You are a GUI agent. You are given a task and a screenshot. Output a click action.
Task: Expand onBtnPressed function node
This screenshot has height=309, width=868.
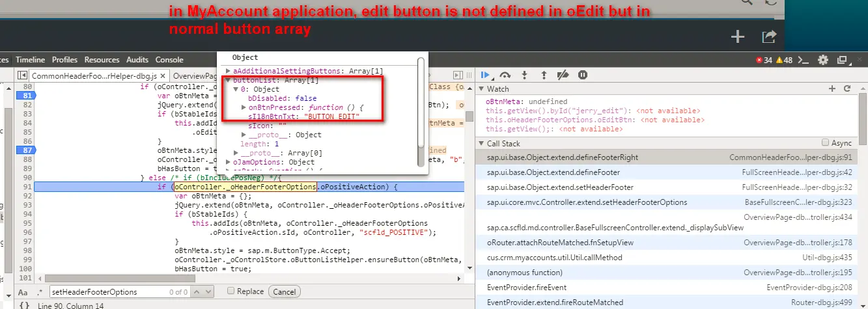[x=244, y=107]
